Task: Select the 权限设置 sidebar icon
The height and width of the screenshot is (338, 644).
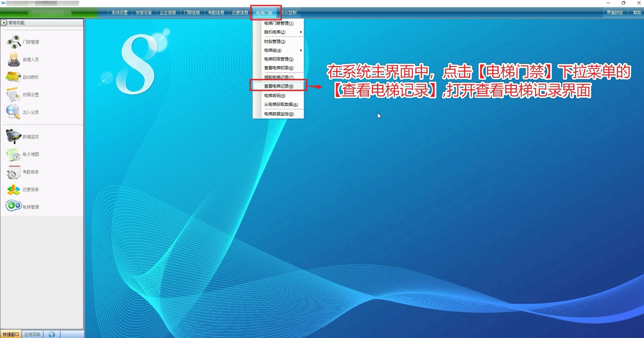Action: (14, 95)
